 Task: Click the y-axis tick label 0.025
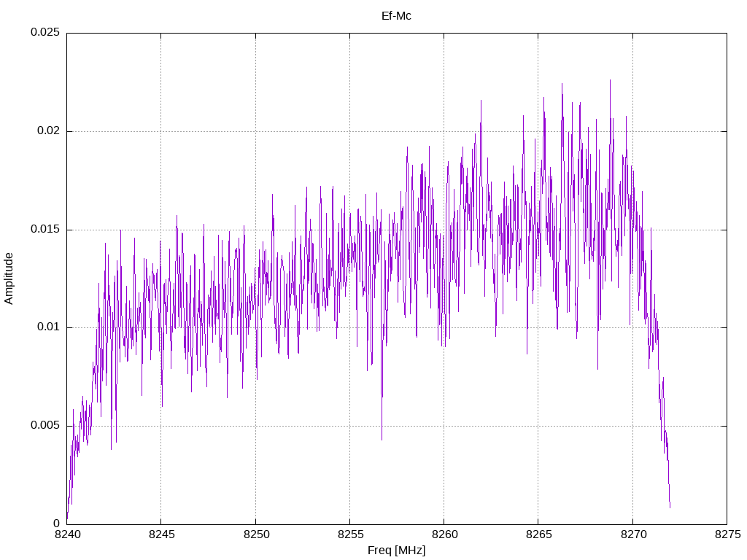coord(45,32)
